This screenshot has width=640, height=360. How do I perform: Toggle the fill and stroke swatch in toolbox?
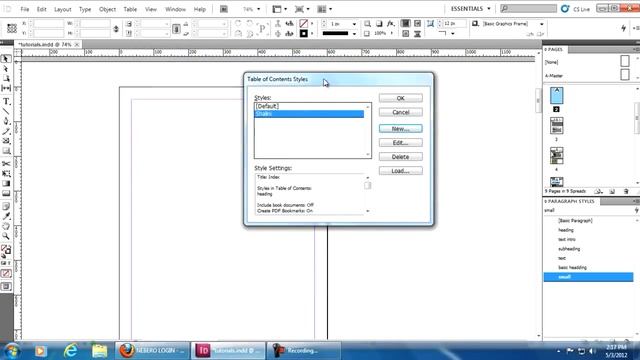pos(6,249)
